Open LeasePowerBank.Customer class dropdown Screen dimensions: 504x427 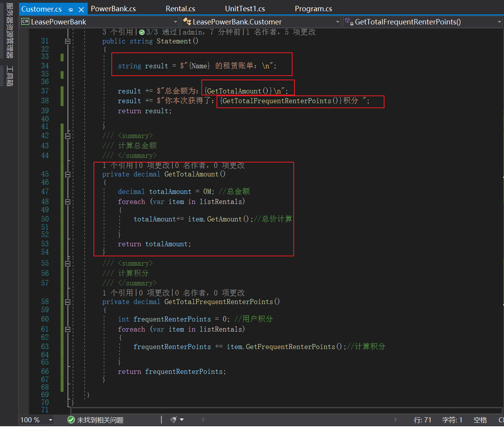coord(338,22)
